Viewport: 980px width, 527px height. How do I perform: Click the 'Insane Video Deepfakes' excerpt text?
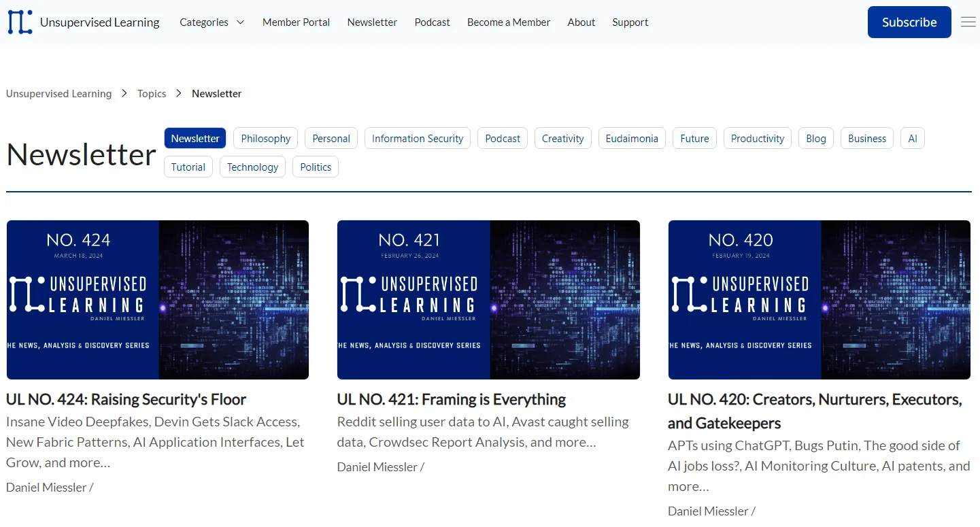pyautogui.click(x=155, y=442)
